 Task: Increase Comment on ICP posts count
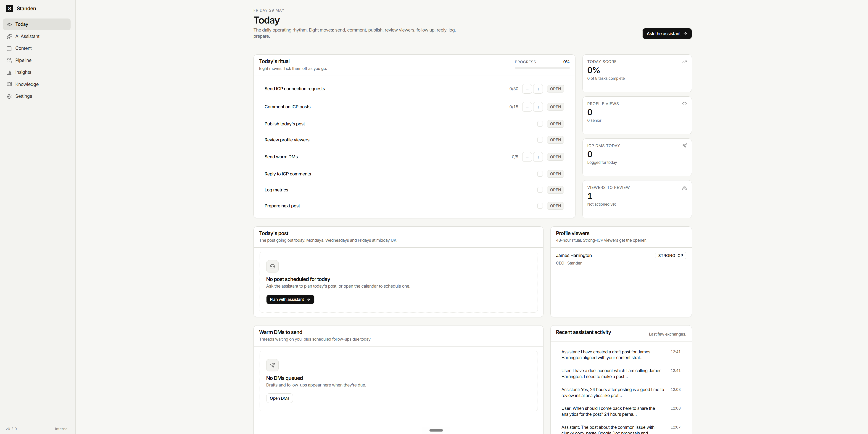[538, 107]
